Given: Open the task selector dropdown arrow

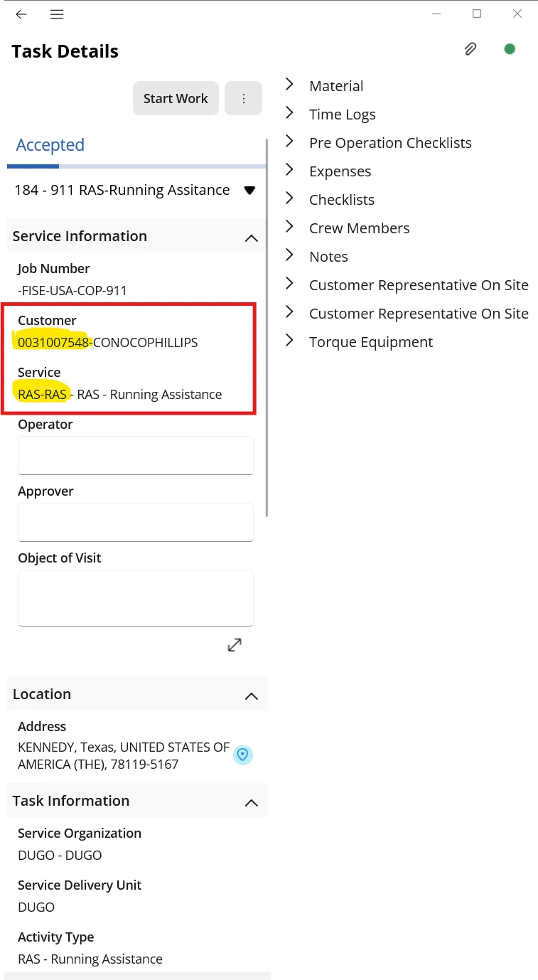Looking at the screenshot, I should click(249, 191).
